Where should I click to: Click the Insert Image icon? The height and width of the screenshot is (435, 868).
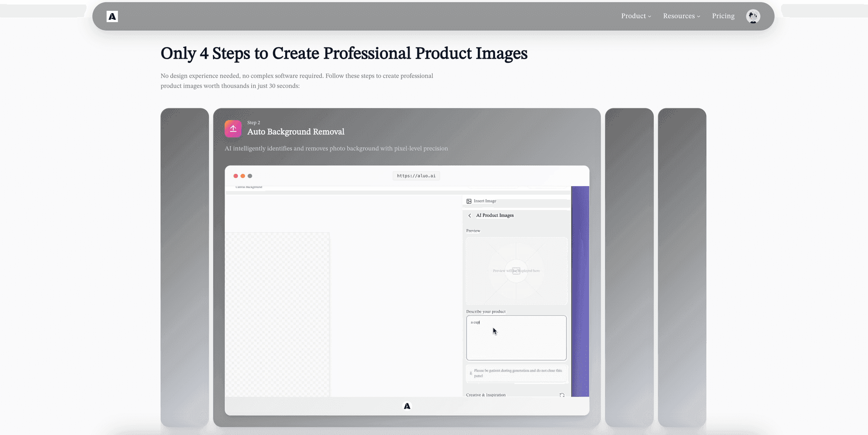click(469, 201)
